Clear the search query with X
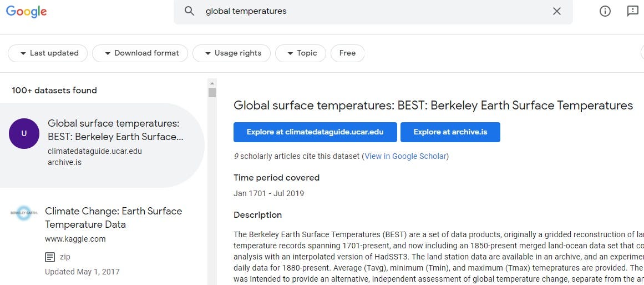The image size is (644, 285). [557, 11]
